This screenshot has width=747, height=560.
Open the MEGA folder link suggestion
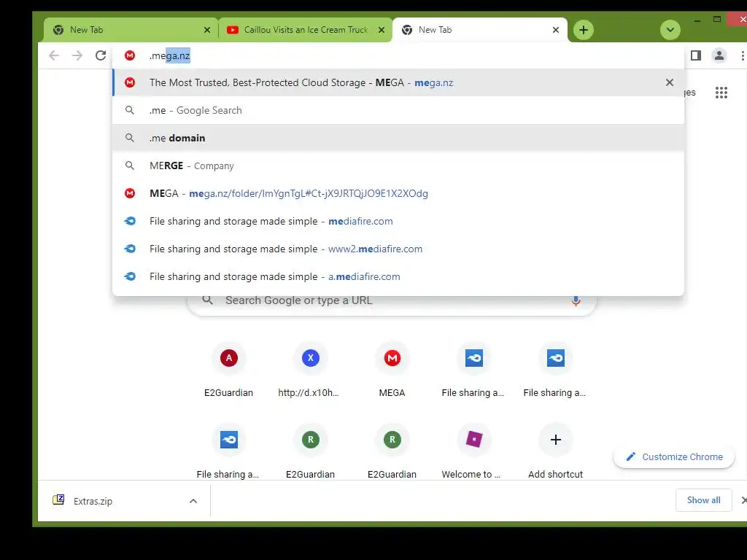(398, 193)
